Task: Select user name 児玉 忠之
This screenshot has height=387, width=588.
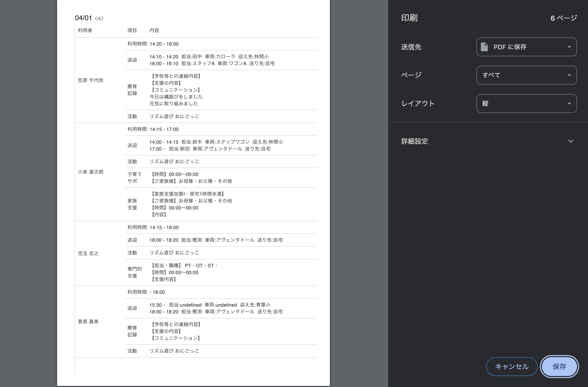Action: [x=88, y=253]
